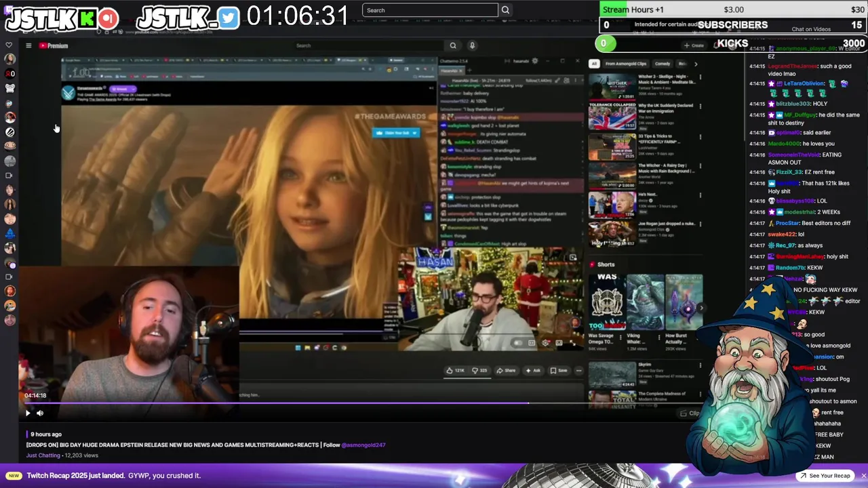The image size is (868, 488).
Task: Open the Viking Whale short
Action: click(x=646, y=302)
